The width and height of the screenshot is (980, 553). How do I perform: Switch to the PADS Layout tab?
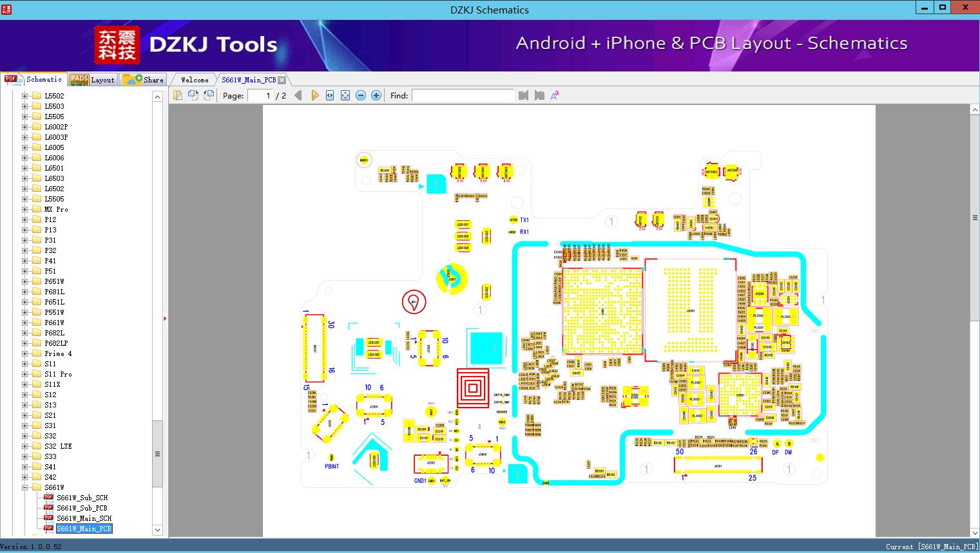click(x=91, y=80)
